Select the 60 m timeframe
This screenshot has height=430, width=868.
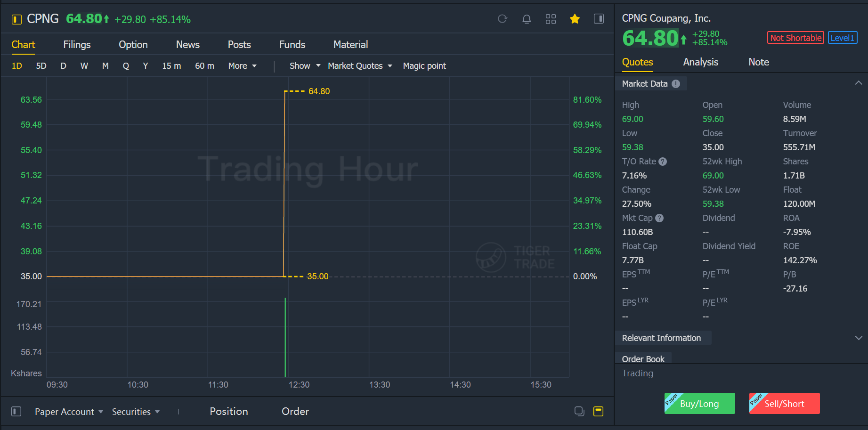pos(204,66)
